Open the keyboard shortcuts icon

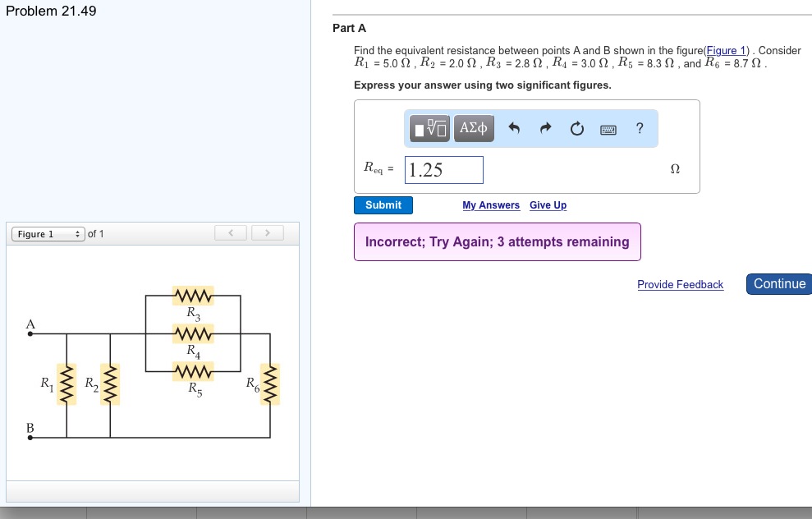[608, 128]
